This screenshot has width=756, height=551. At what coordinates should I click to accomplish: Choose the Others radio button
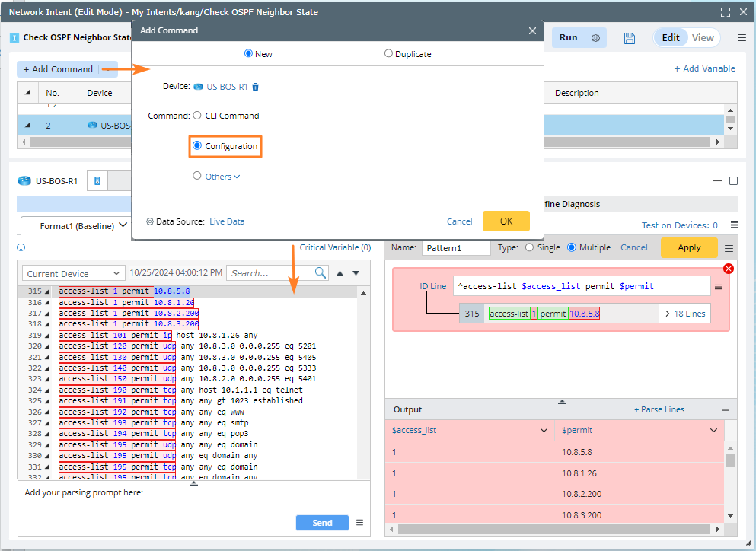(196, 176)
